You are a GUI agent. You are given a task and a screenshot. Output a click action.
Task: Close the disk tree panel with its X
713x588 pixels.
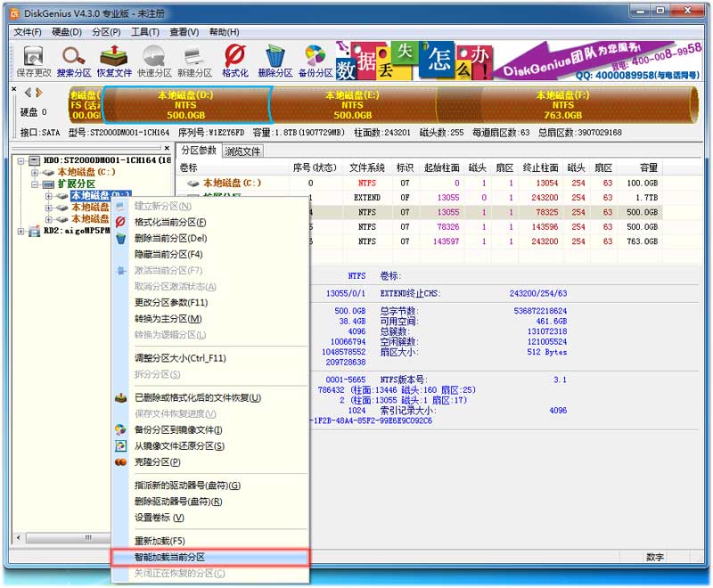point(167,148)
